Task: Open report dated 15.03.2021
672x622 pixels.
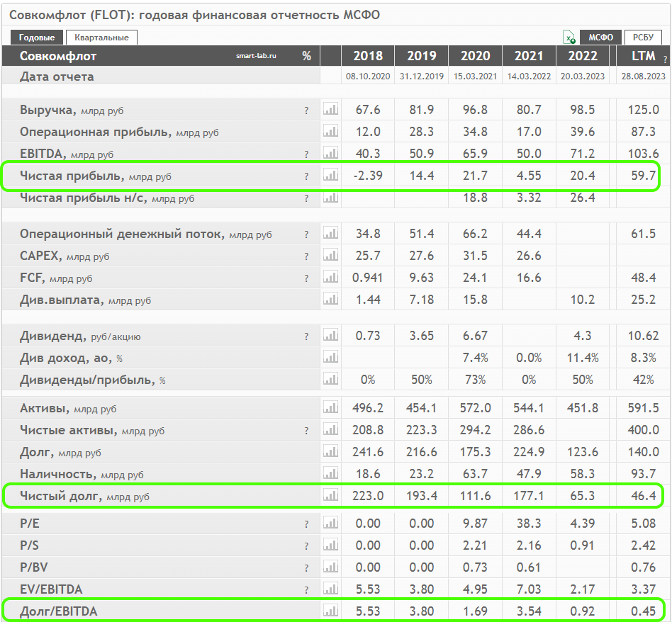Action: (475, 77)
